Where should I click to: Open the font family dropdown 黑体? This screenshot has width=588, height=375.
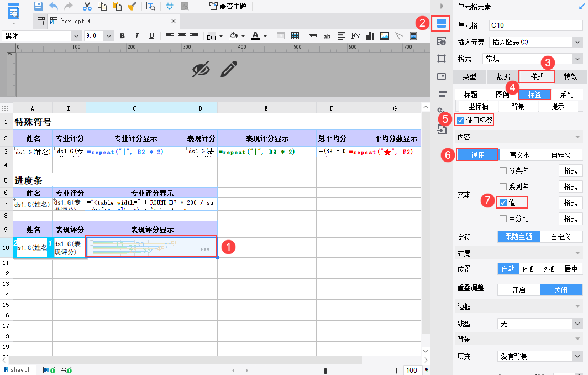76,36
